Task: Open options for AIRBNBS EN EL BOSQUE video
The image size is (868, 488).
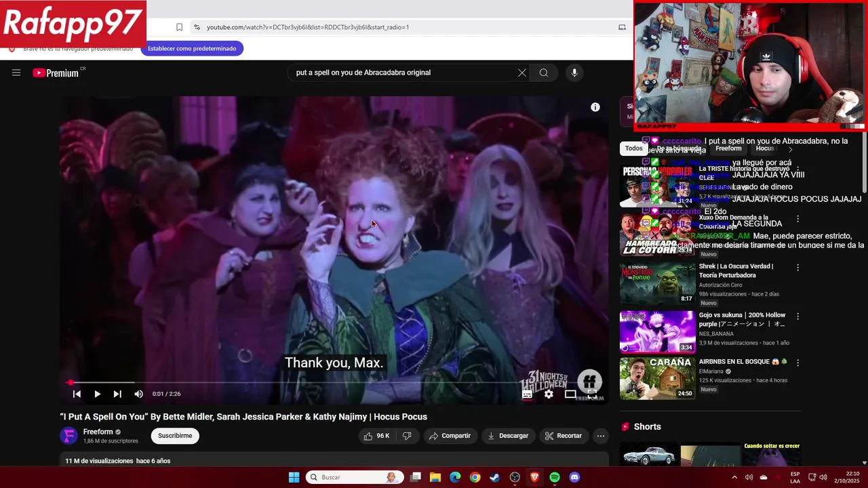Action: tap(797, 363)
